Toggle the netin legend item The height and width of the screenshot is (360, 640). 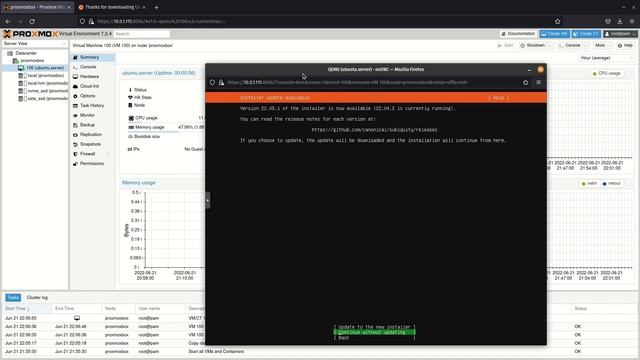point(589,184)
